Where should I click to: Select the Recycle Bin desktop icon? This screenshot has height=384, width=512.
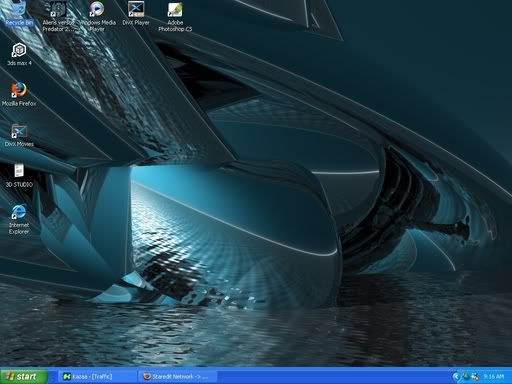tap(19, 13)
